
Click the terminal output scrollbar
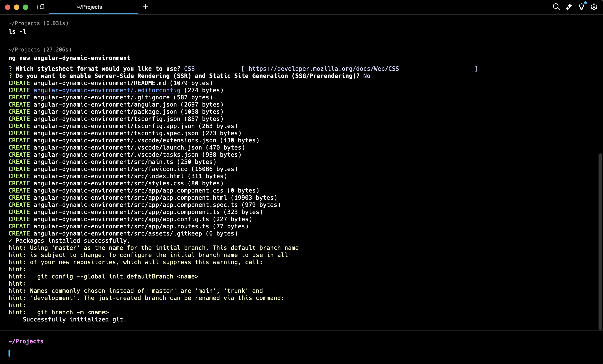[x=600, y=242]
